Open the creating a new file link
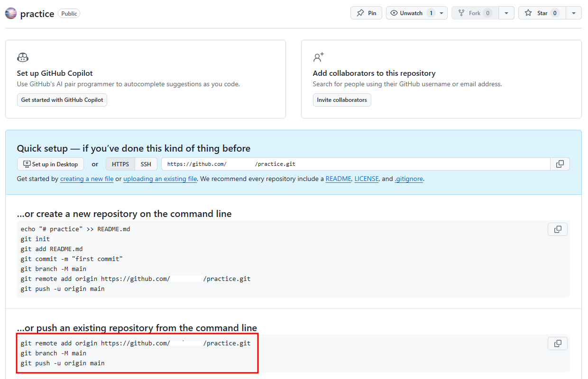This screenshot has width=588, height=379. pos(87,179)
